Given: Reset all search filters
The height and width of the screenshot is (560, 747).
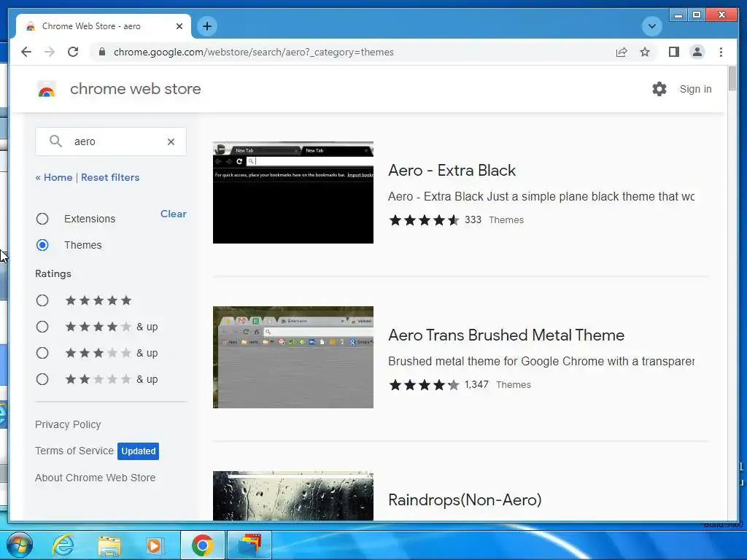Looking at the screenshot, I should pos(110,177).
